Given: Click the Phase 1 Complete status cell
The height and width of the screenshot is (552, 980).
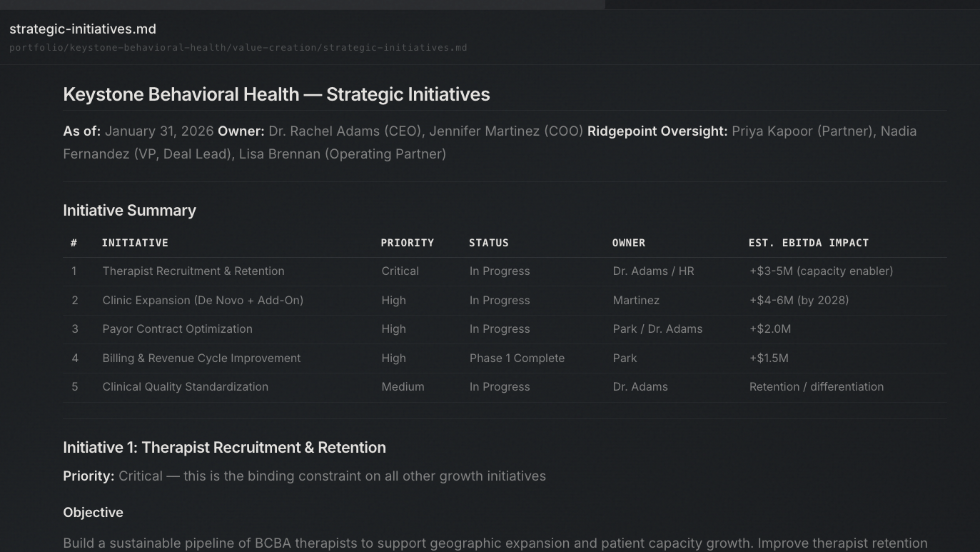Looking at the screenshot, I should tap(517, 358).
